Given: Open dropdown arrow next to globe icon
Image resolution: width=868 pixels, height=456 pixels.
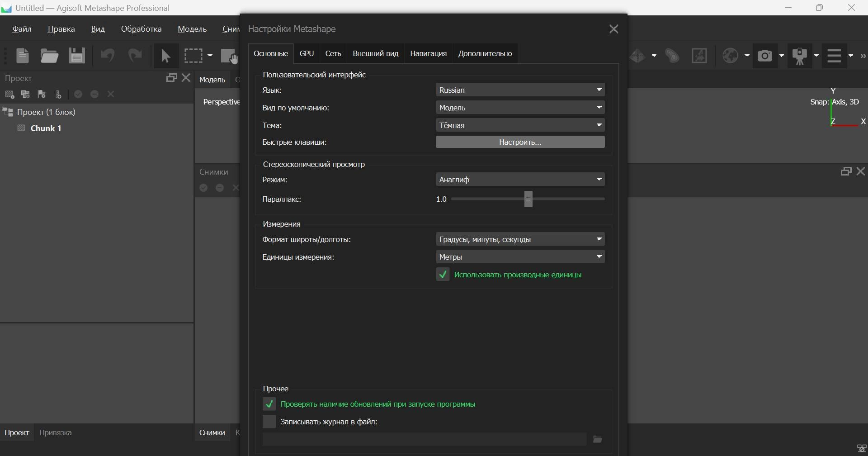Looking at the screenshot, I should [x=747, y=56].
